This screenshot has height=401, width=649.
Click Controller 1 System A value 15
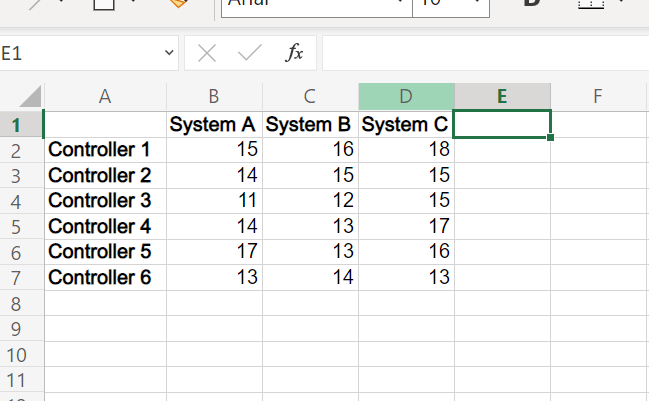[x=214, y=150]
